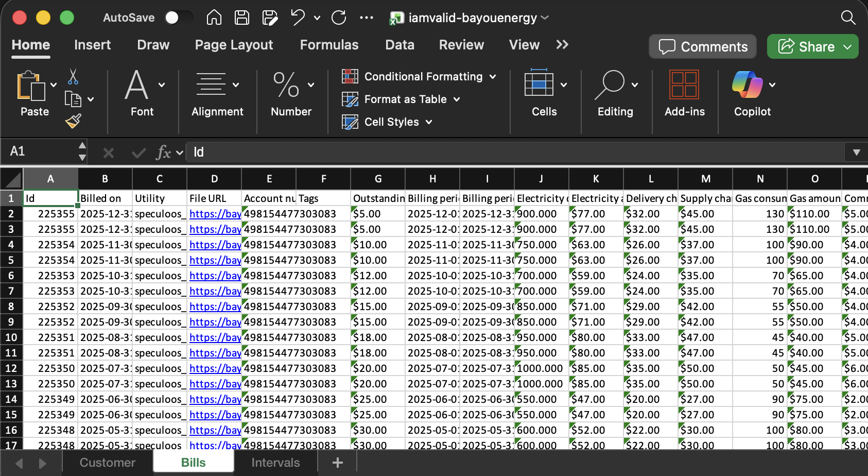Click the Search magnifier in title bar
The image size is (868, 476).
pos(848,18)
